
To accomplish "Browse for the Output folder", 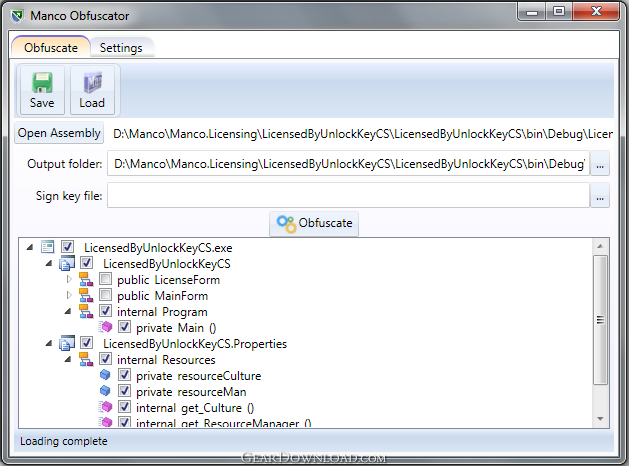I will click(600, 164).
